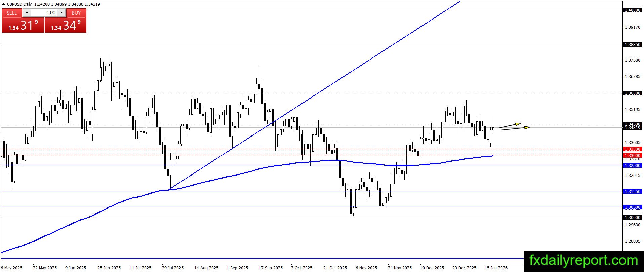Click the red 1.33000 level label
The width and height of the screenshot is (644, 272).
click(x=633, y=155)
